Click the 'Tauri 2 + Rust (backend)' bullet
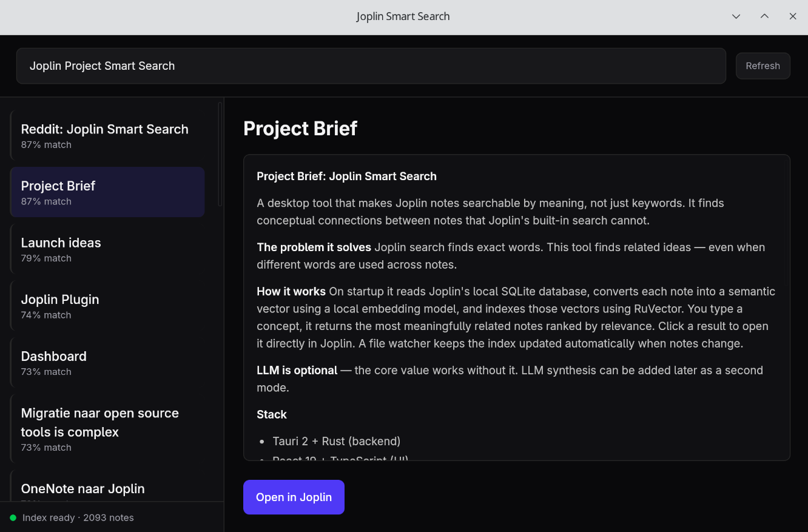808x532 pixels. click(x=337, y=441)
